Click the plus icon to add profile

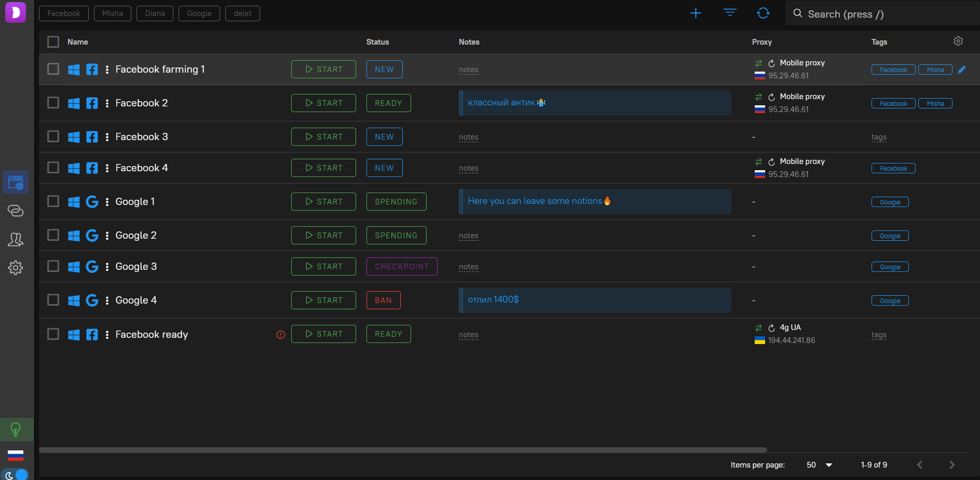point(696,13)
